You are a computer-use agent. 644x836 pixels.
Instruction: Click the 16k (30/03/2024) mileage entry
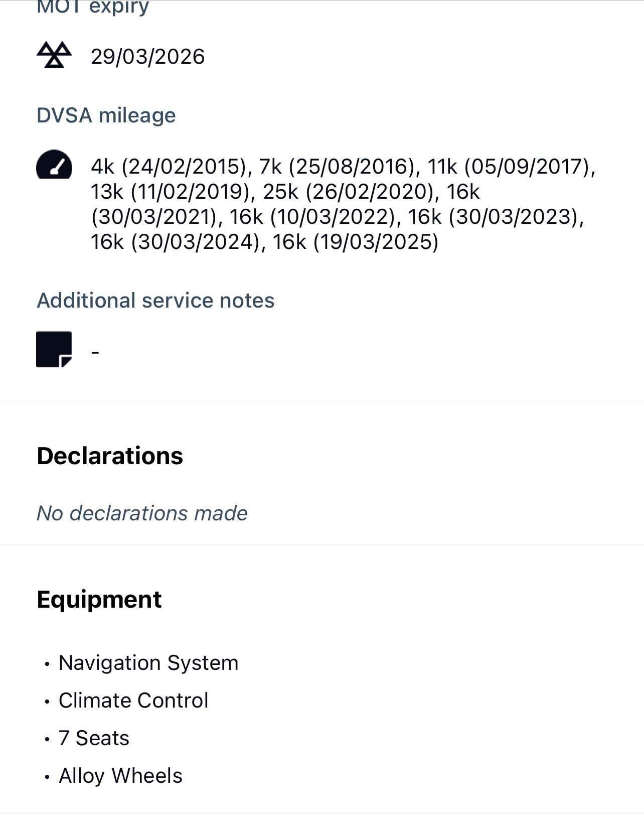click(177, 242)
